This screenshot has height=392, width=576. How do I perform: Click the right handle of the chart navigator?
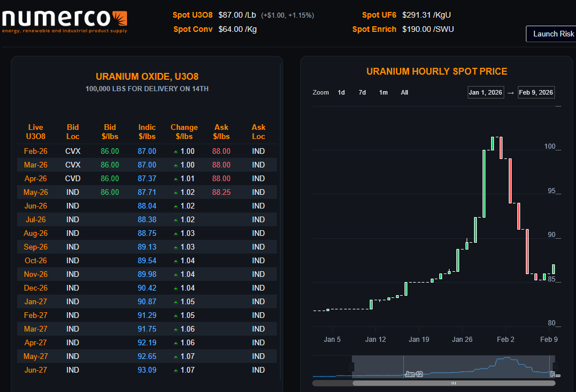[555, 367]
